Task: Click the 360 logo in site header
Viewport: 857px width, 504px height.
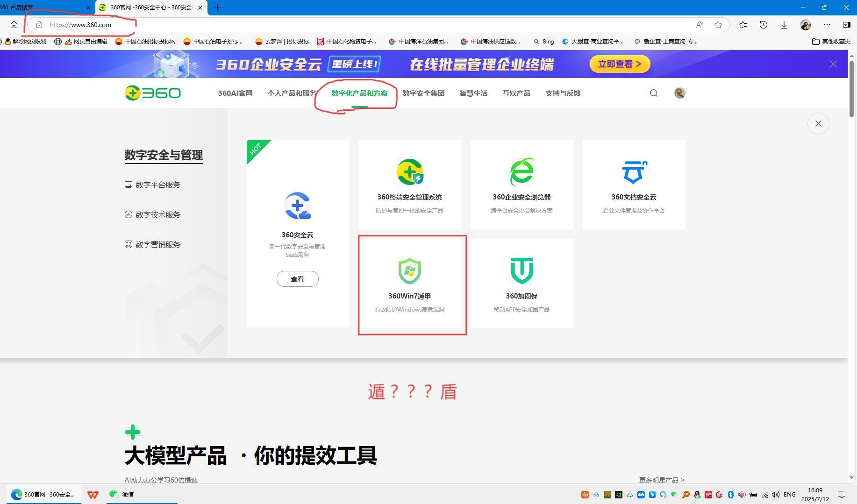Action: click(152, 93)
